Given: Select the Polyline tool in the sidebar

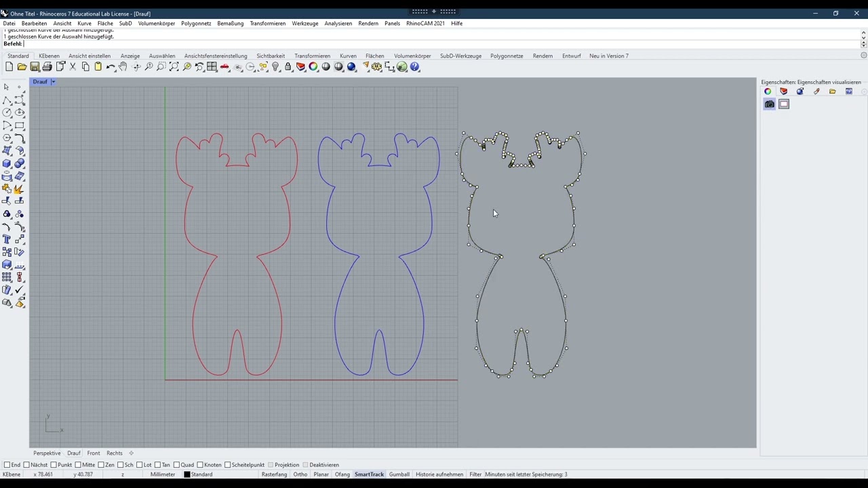Looking at the screenshot, I should tap(7, 100).
